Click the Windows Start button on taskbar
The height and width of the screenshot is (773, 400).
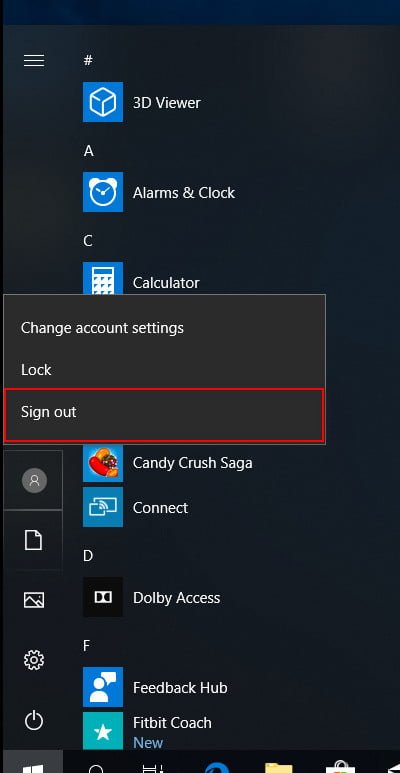33,762
